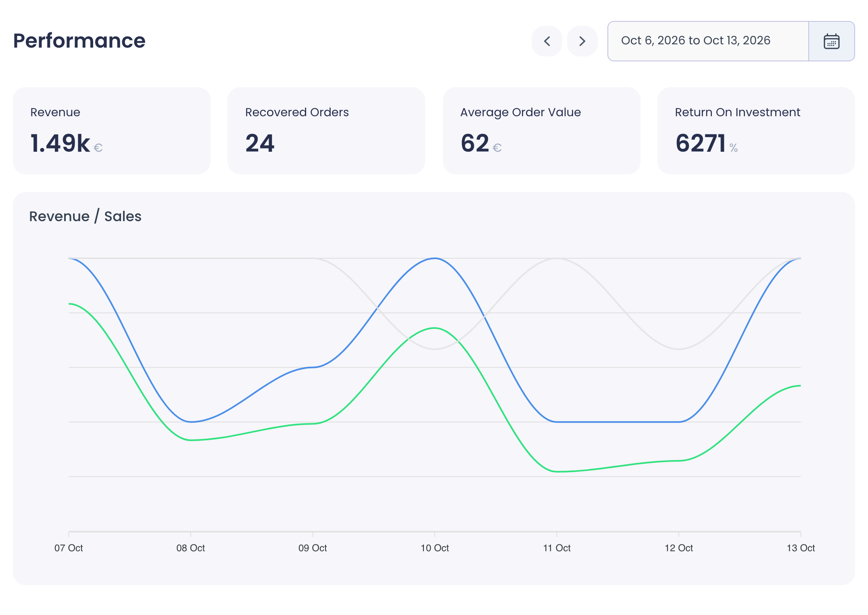The height and width of the screenshot is (615, 868).
Task: Click the Revenue / Sales chart title
Action: pos(85,216)
